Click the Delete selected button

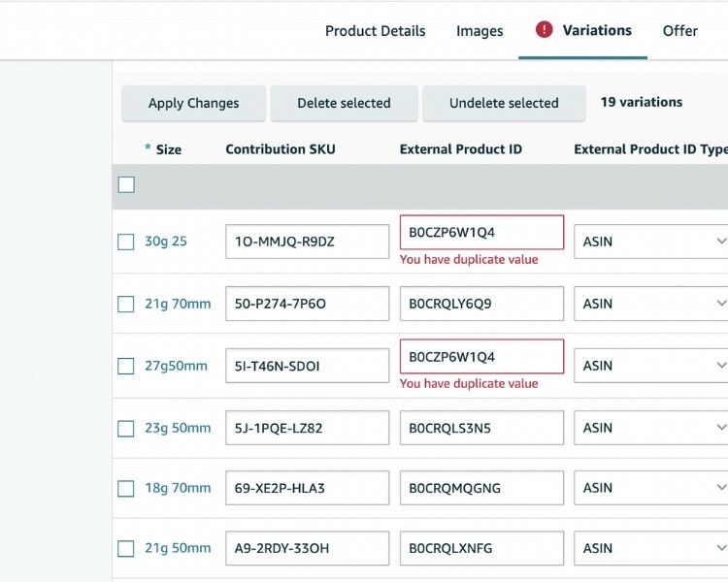(344, 103)
